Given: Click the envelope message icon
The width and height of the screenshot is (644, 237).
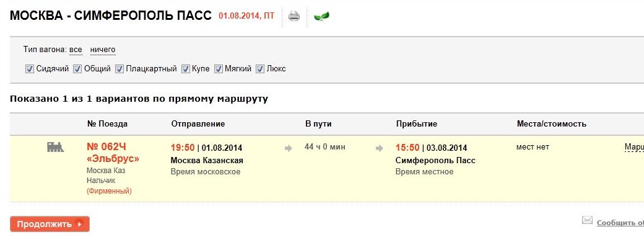Looking at the screenshot, I should 587,220.
